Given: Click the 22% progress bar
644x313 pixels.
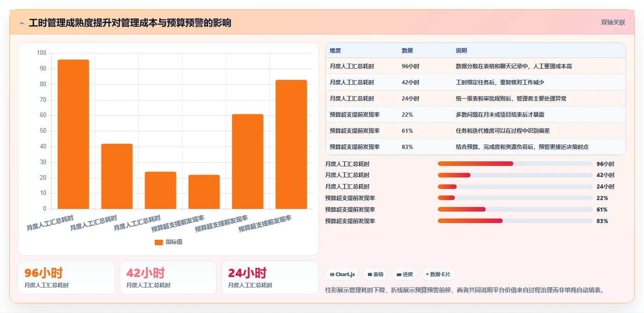Looking at the screenshot, I should [515, 198].
